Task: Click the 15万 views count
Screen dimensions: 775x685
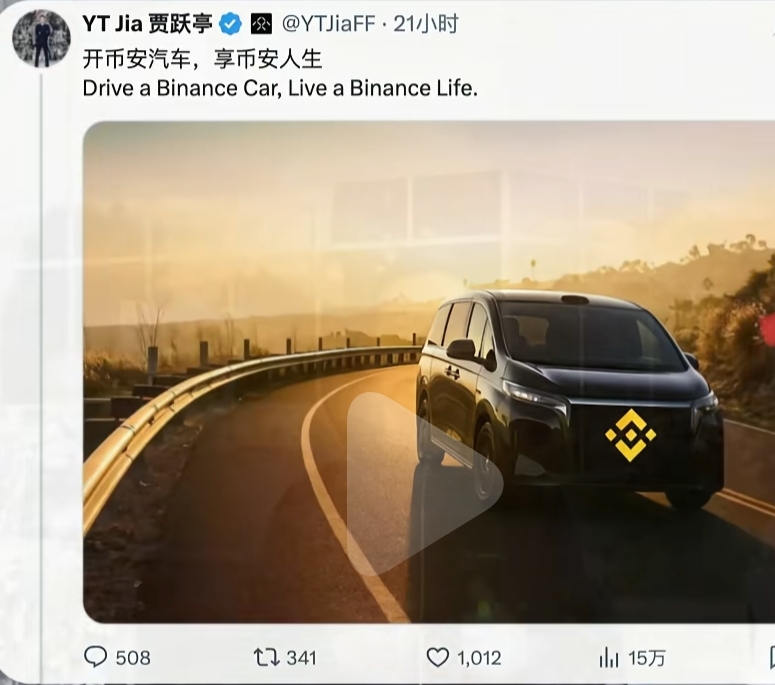Action: tap(647, 658)
